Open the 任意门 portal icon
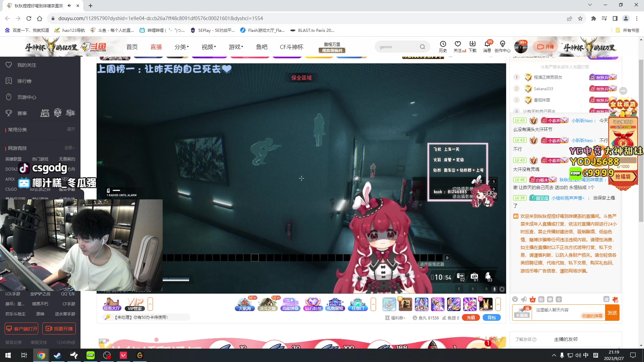 [358, 304]
